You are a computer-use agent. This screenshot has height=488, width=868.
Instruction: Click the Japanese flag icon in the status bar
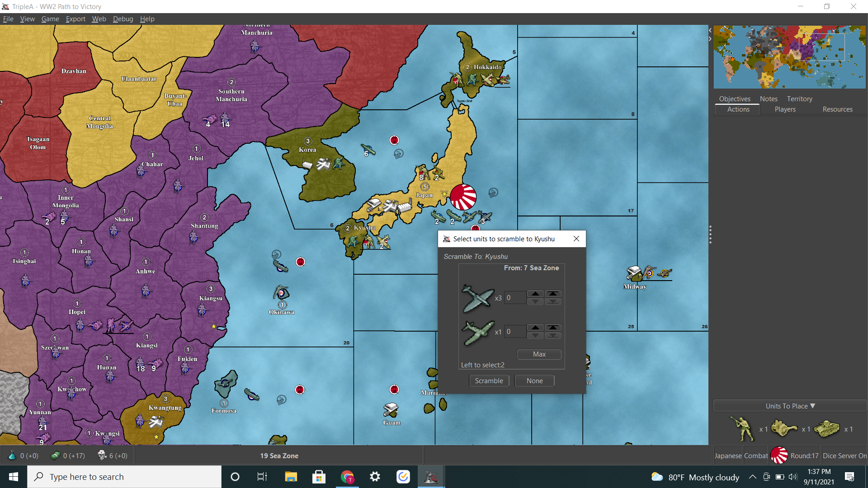pyautogui.click(x=779, y=455)
